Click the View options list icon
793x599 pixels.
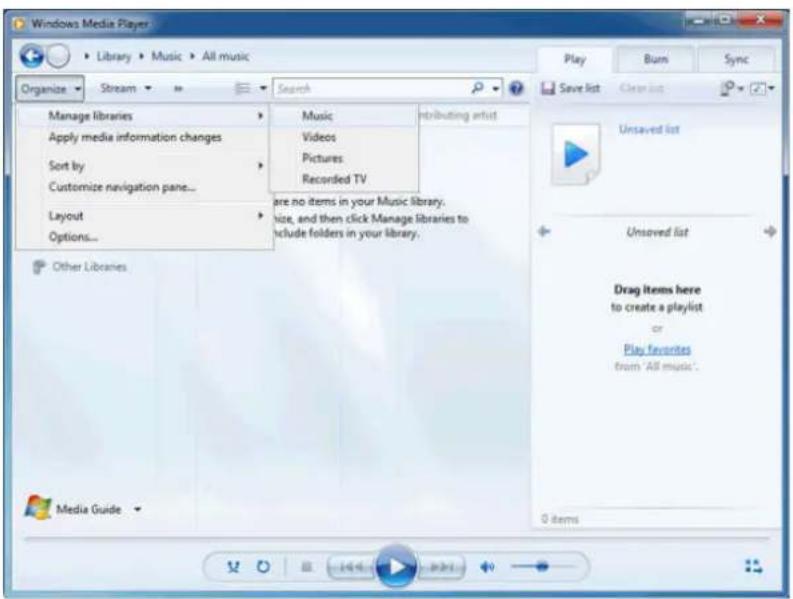243,89
